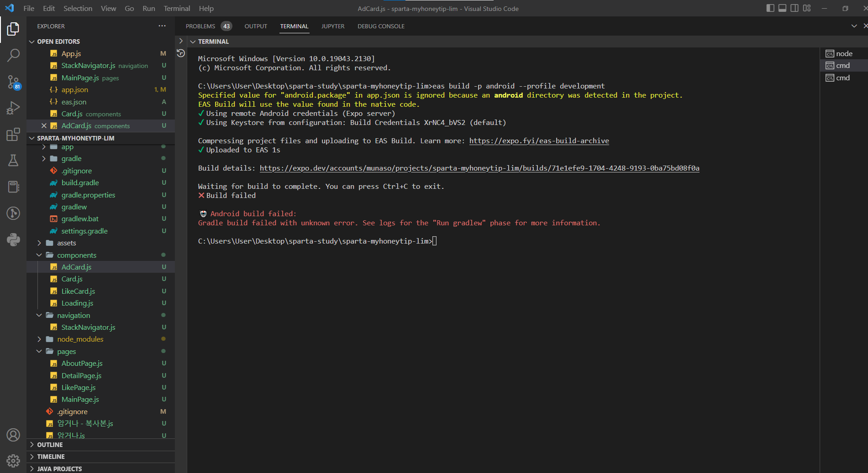
Task: Open the Run menu
Action: click(x=149, y=8)
